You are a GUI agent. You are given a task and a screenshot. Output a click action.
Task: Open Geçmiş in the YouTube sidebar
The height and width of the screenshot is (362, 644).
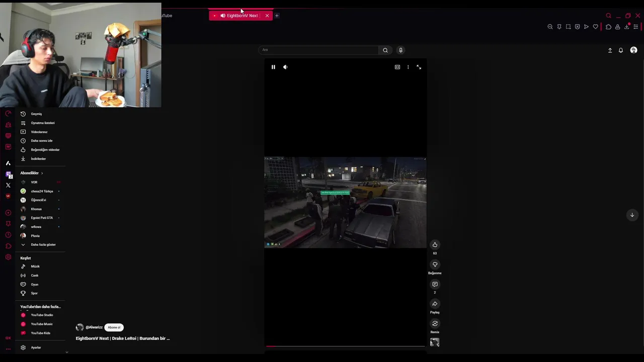40,114
